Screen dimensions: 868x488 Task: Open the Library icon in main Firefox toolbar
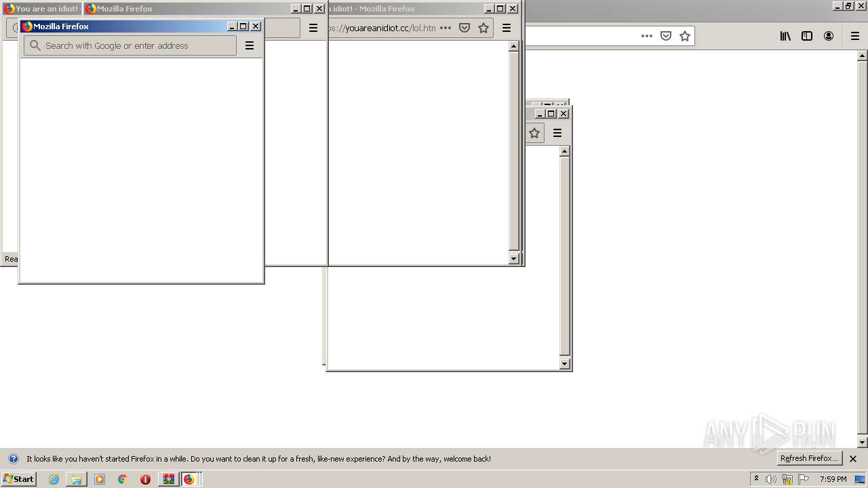[x=785, y=36]
